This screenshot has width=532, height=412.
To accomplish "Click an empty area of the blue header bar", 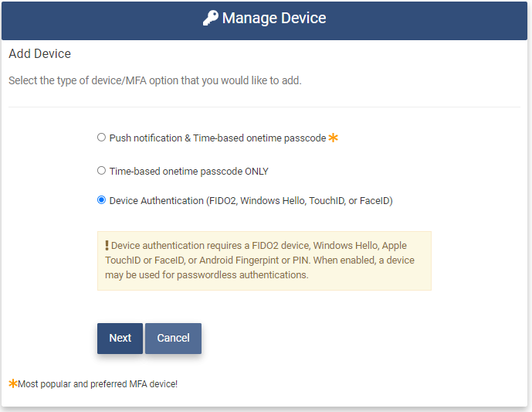I will click(x=448, y=19).
